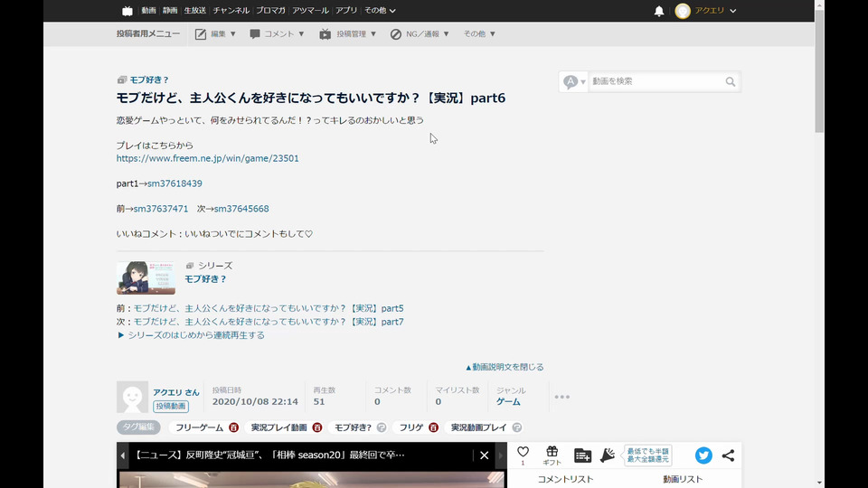The height and width of the screenshot is (488, 868).
Task: Like the video with heart icon
Action: pyautogui.click(x=523, y=452)
